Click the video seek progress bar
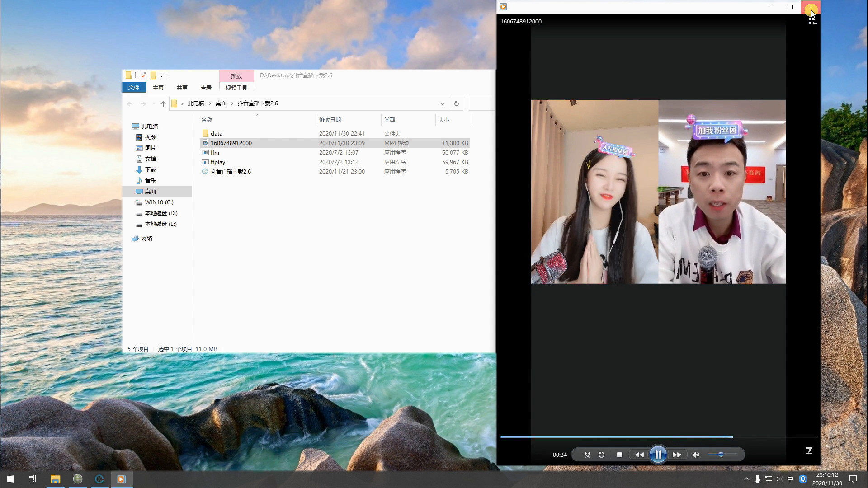 658,437
